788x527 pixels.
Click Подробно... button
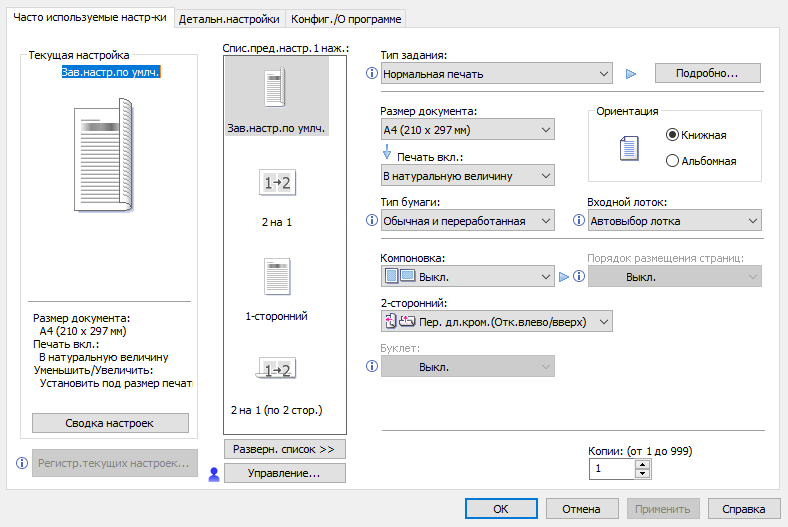tap(708, 73)
